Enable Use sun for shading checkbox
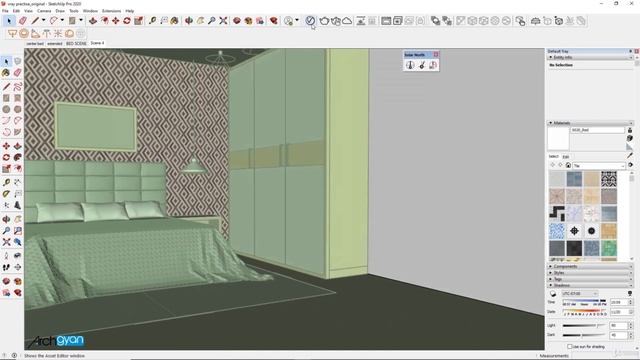Image resolution: width=640 pixels, height=360 pixels. tap(570, 347)
